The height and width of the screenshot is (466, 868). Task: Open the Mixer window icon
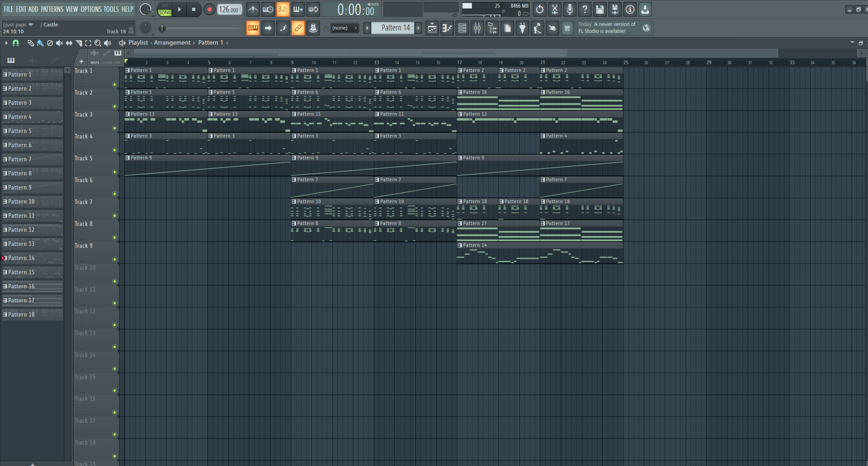tap(477, 28)
